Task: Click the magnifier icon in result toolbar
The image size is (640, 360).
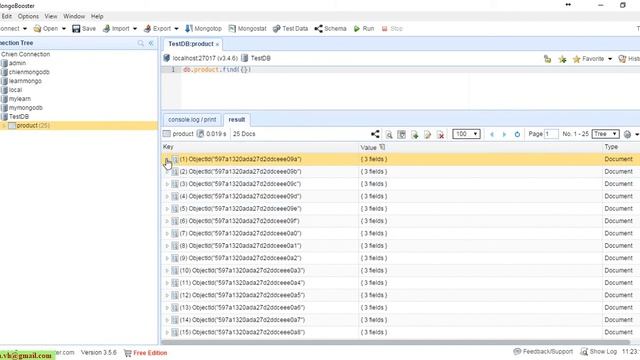Action: point(389,134)
